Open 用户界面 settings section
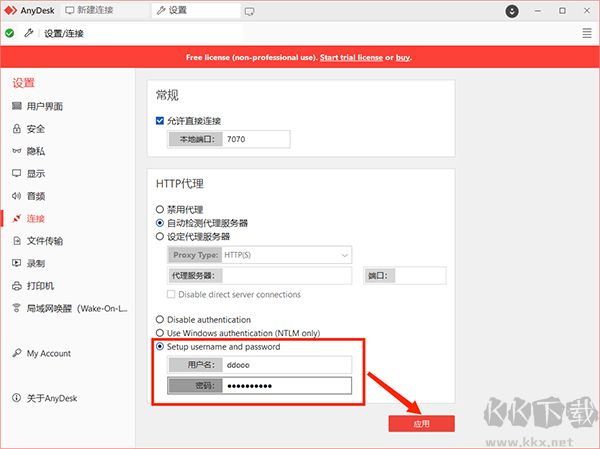Image resolution: width=600 pixels, height=449 pixels. [x=45, y=106]
